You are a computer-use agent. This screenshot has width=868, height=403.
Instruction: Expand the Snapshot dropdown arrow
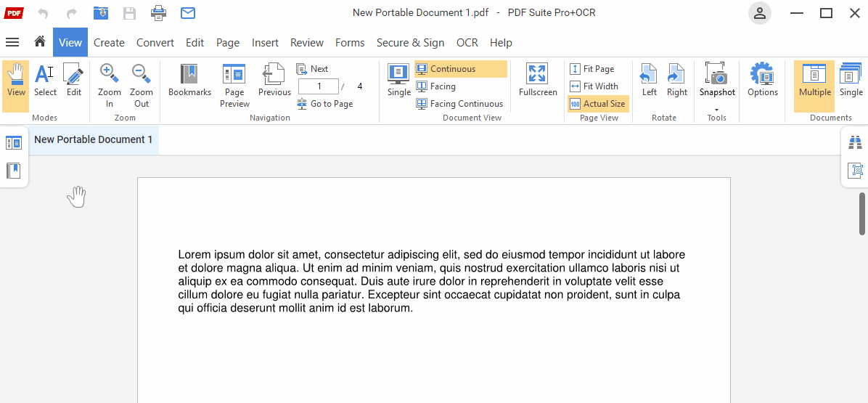[717, 109]
